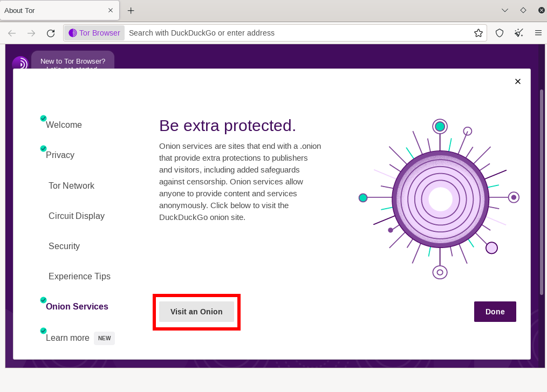Open a new tab with the plus button
The height and width of the screenshot is (392, 547).
coord(131,11)
